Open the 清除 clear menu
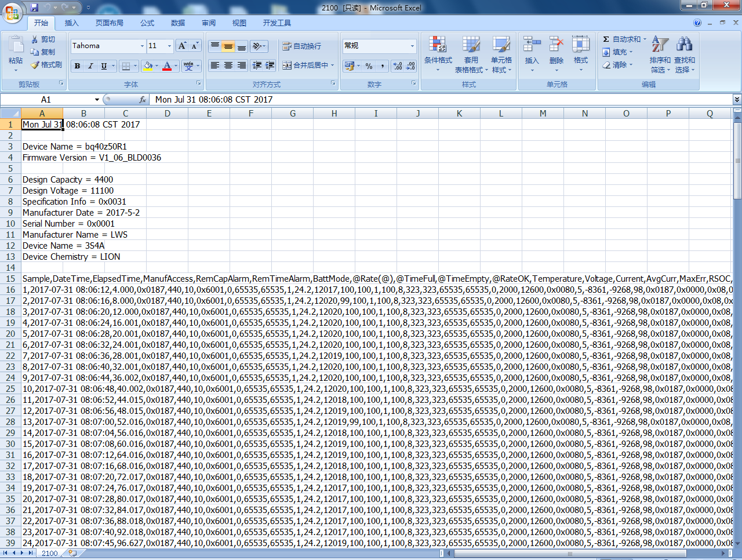This screenshot has width=742, height=560. click(618, 65)
